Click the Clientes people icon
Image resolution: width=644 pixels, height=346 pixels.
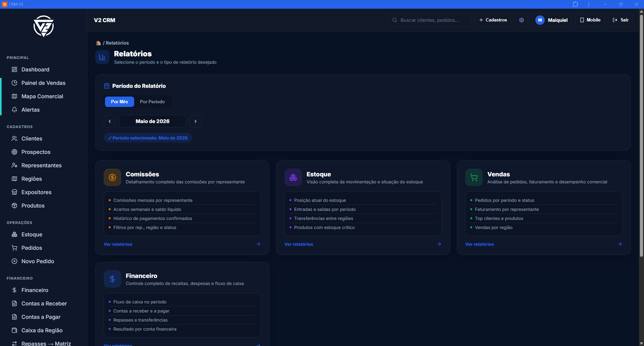14,138
